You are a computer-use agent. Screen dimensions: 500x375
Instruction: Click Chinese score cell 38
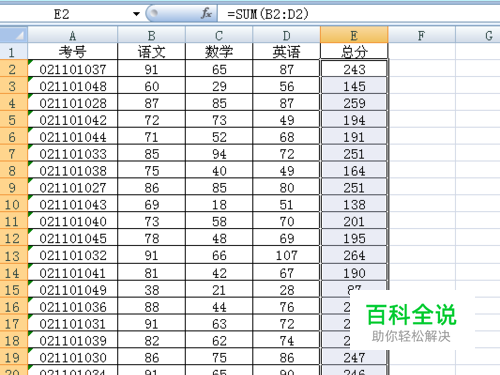(152, 290)
